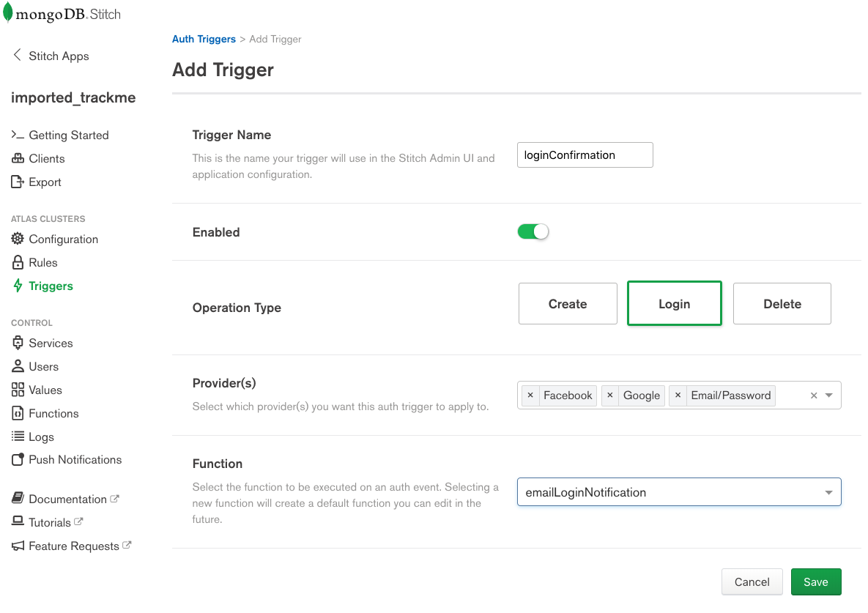
Task: Click the imported_trackme app name
Action: (73, 97)
